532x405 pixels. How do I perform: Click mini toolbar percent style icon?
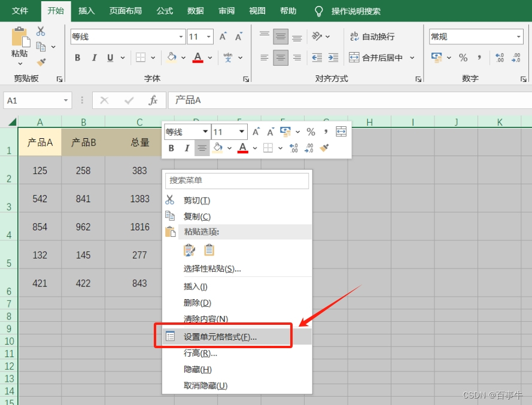pyautogui.click(x=311, y=132)
